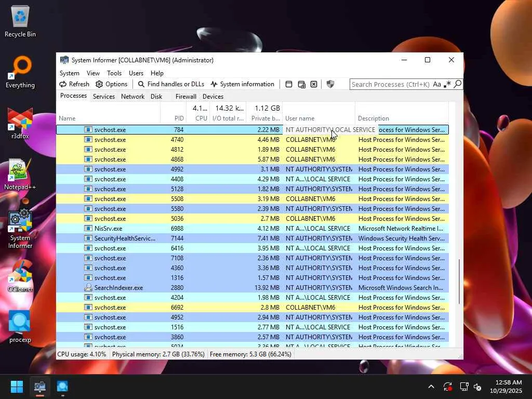Click the find window toolbar icon
The height and width of the screenshot is (399, 532).
[x=289, y=84]
